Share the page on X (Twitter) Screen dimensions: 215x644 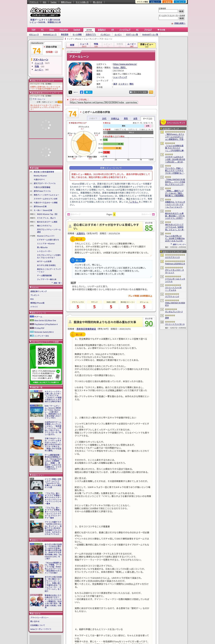click(70, 92)
